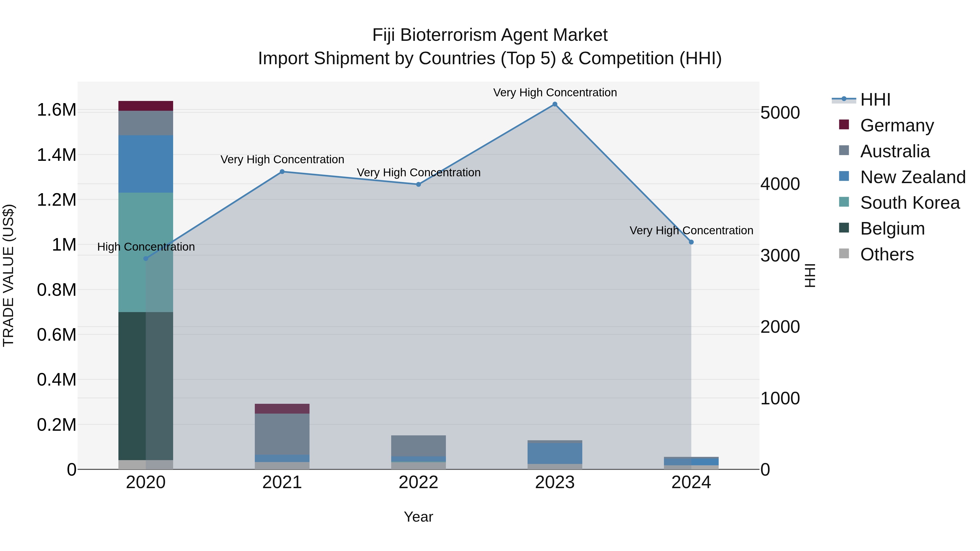980x551 pixels.
Task: Click the HHI data point for 2021
Action: [282, 171]
